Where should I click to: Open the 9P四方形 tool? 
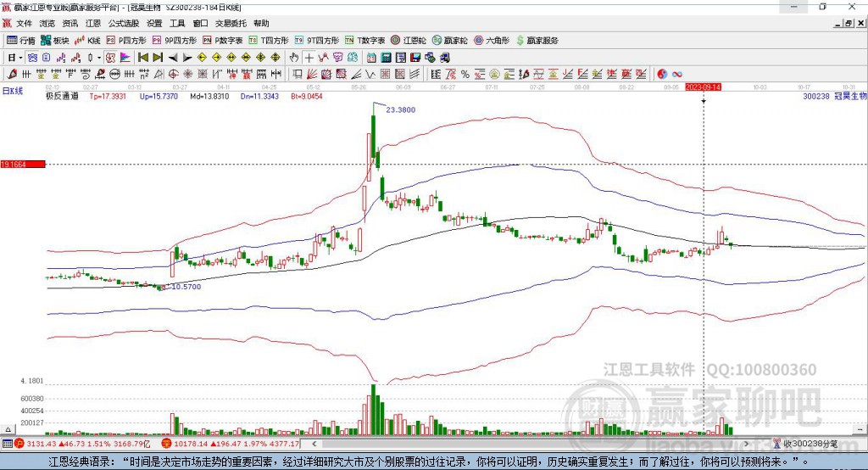click(x=175, y=41)
